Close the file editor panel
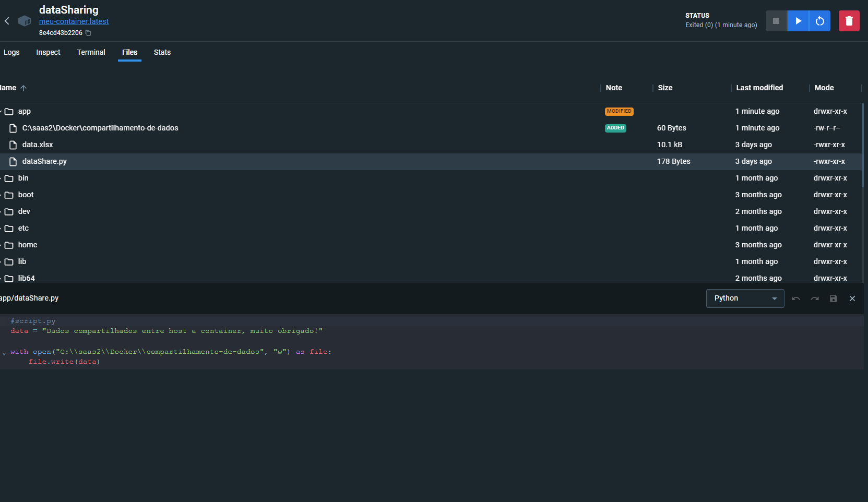Screen dimensions: 868x502 852,298
